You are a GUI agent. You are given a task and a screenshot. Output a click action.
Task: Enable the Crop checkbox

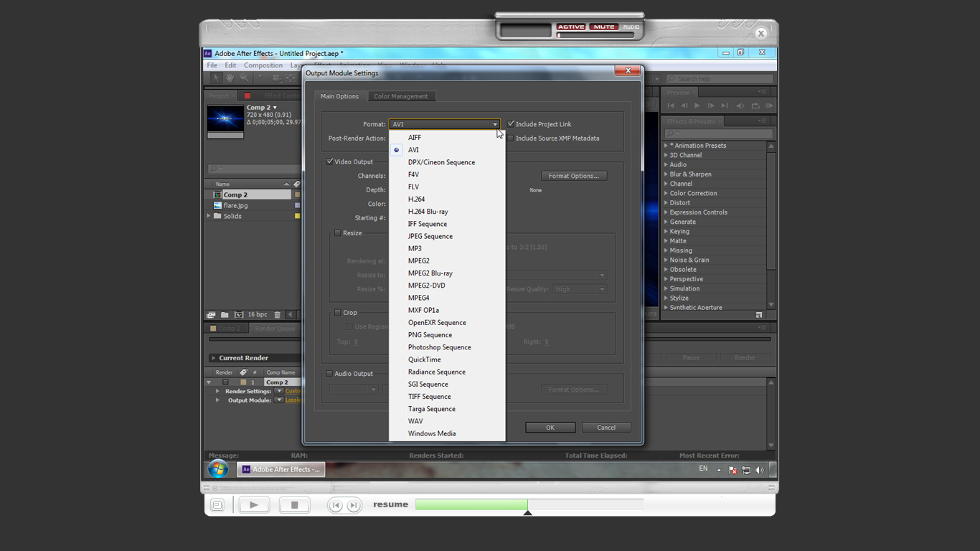pyautogui.click(x=338, y=312)
